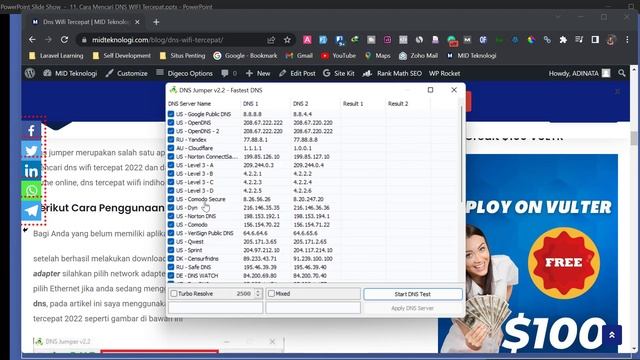Open WP Rocket menu
Viewport: 640px width, 360px height.
tap(444, 73)
